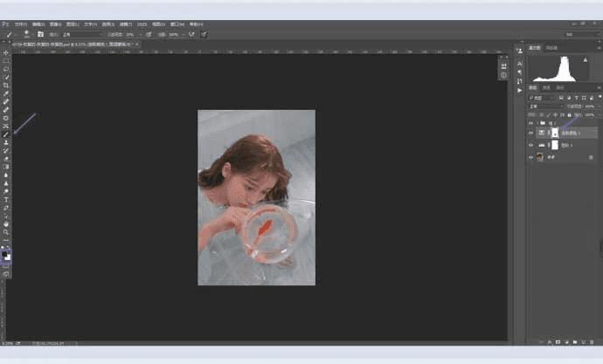This screenshot has height=364, width=603.
Task: Click create new layer icon
Action: coord(584,341)
